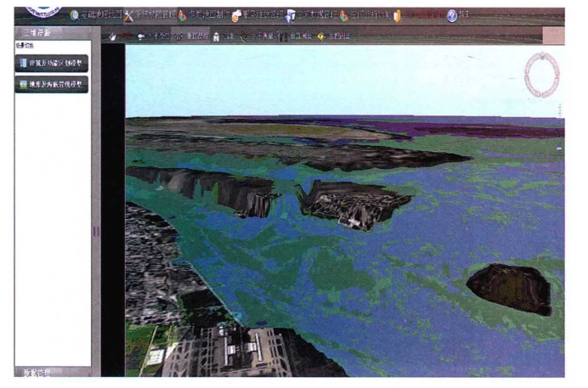Click the red-labeled tool next to the hand icon

126,36
